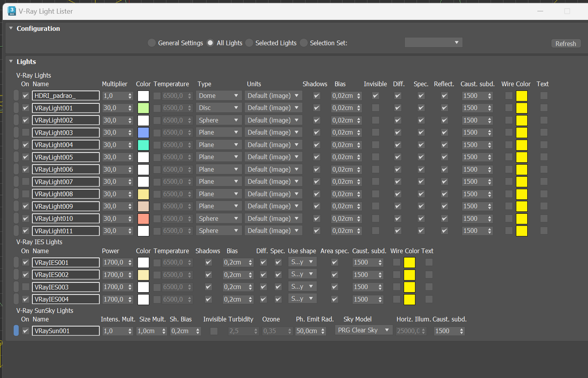Open Type dropdown for VRayLight002 (Sphere)
588x378 pixels.
(x=219, y=120)
